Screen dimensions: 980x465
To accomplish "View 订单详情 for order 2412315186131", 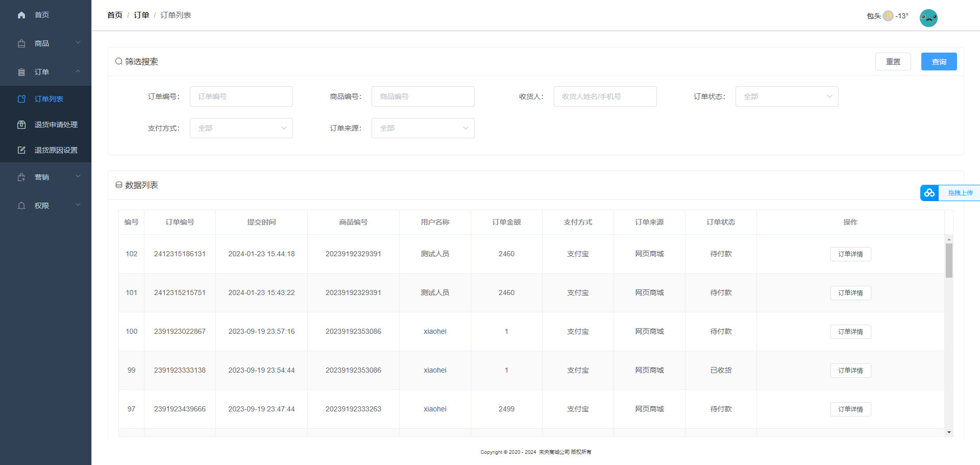I will (x=850, y=254).
